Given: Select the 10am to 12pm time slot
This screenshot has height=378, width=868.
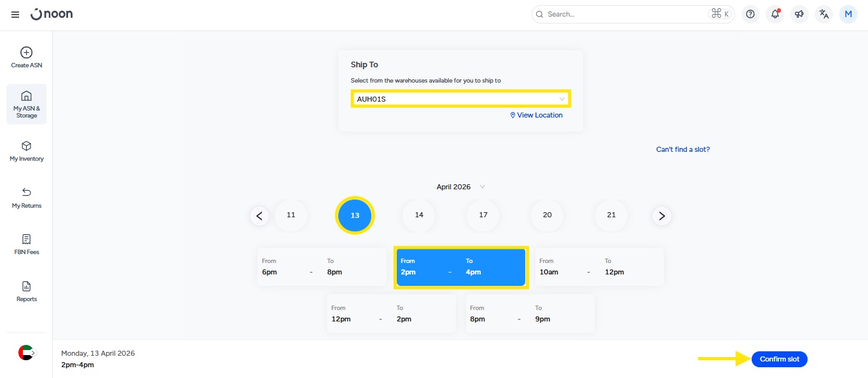Looking at the screenshot, I should coord(599,267).
